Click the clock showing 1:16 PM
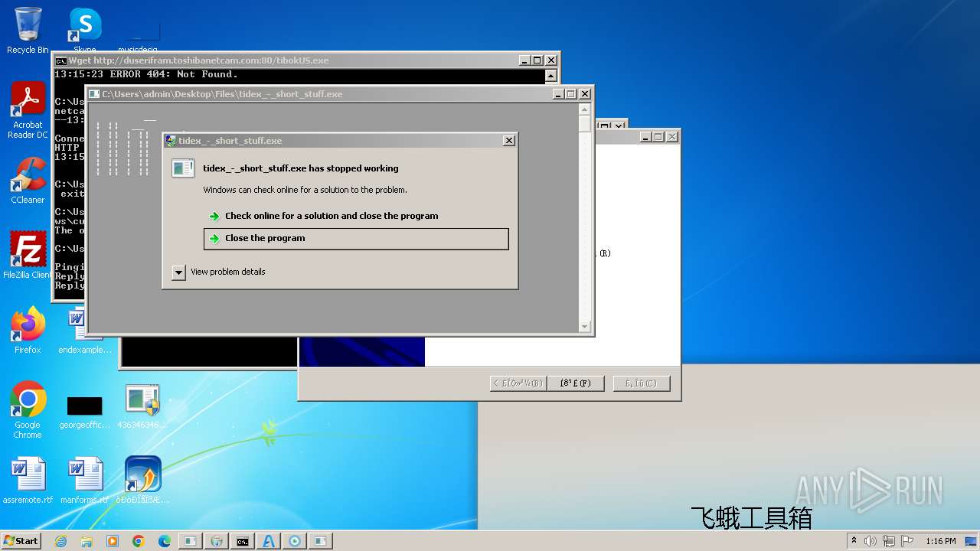This screenshot has width=980, height=551. (940, 541)
